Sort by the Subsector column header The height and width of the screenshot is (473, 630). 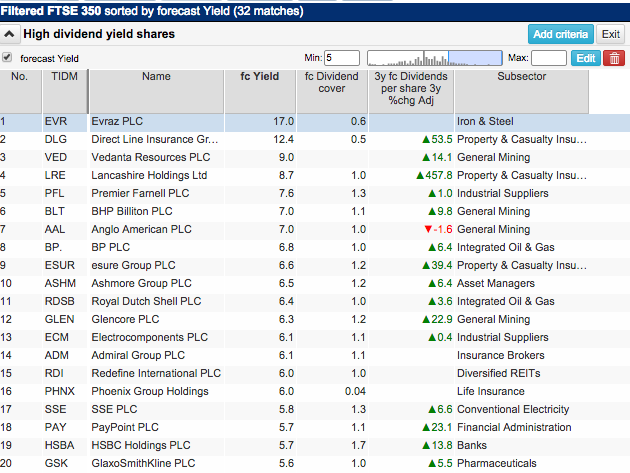tap(522, 92)
